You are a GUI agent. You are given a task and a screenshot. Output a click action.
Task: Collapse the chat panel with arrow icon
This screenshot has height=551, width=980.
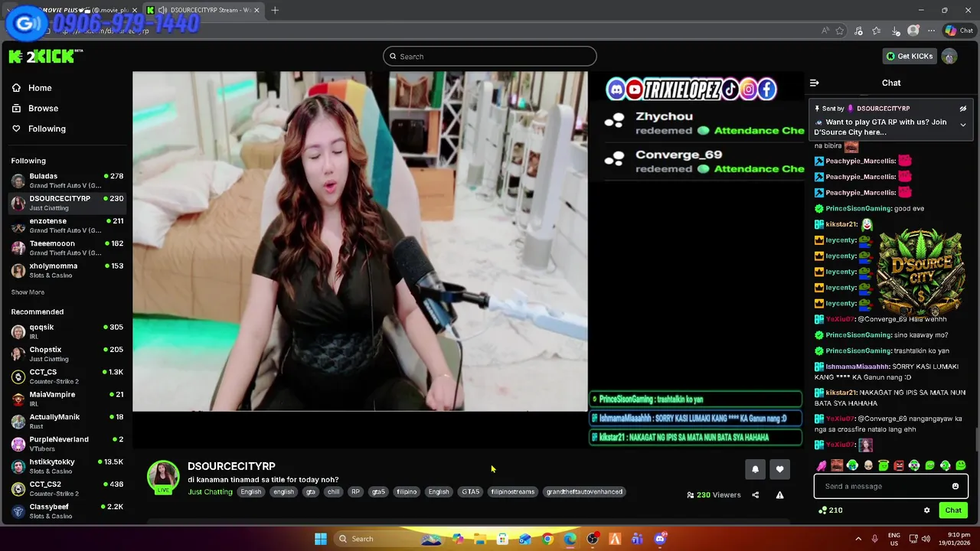coord(815,83)
